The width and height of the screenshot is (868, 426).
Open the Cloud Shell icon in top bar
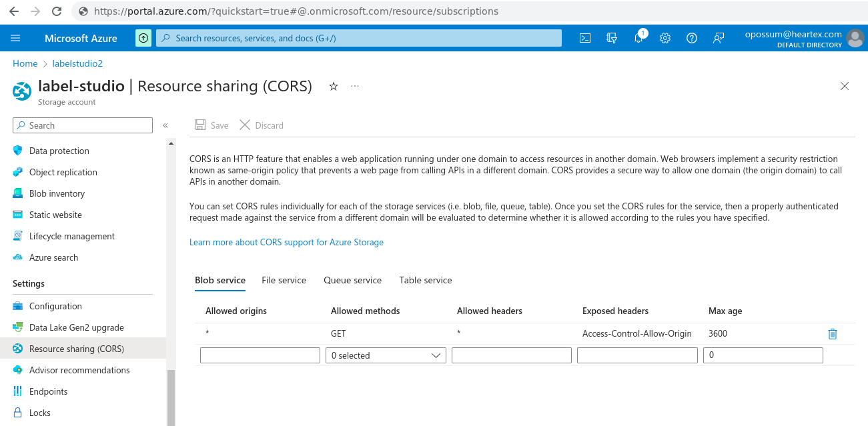pyautogui.click(x=584, y=38)
